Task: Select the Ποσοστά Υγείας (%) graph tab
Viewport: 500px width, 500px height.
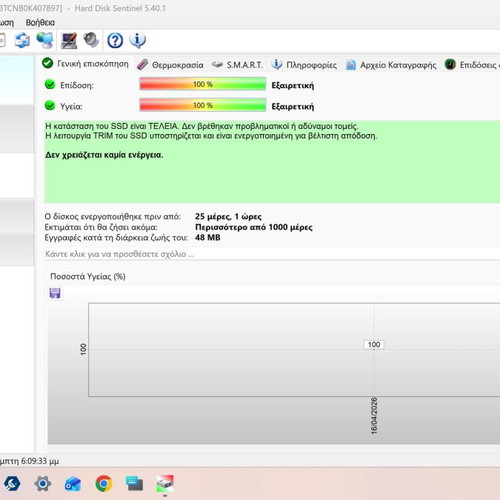Action: pyautogui.click(x=88, y=276)
